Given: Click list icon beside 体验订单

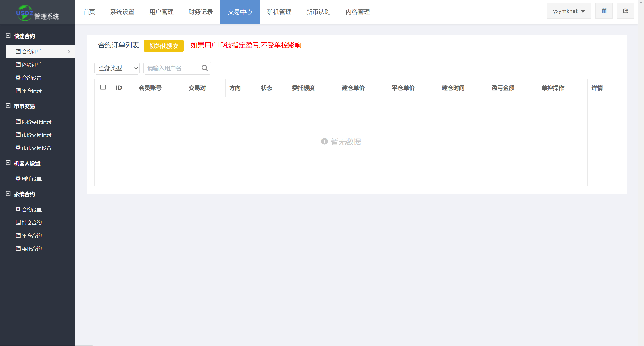Looking at the screenshot, I should (x=18, y=64).
